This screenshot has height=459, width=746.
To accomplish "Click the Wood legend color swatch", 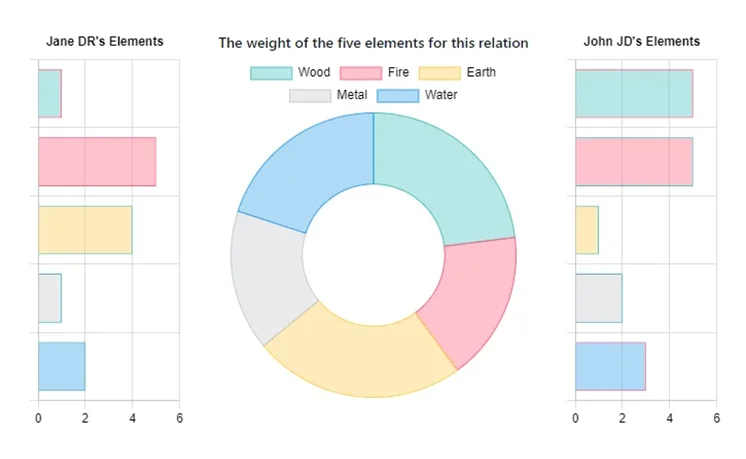I will point(270,73).
